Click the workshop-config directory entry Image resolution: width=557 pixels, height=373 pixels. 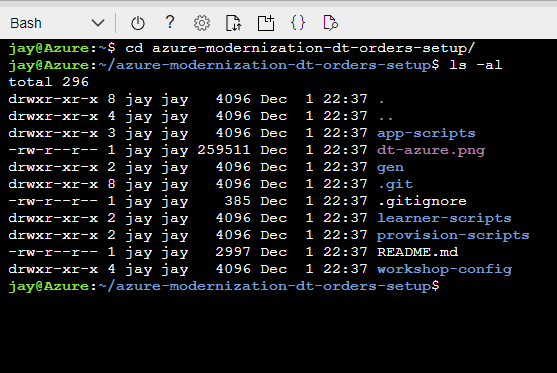pos(444,270)
